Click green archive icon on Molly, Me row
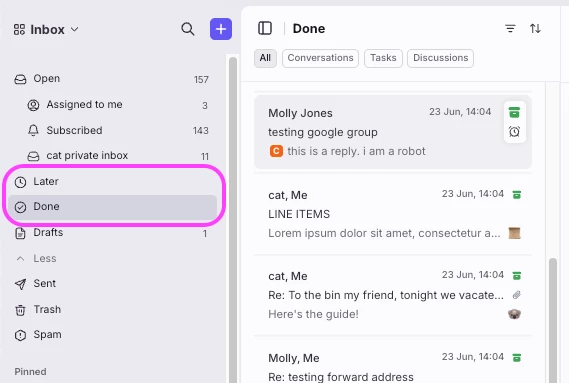The height and width of the screenshot is (383, 569). (x=517, y=358)
